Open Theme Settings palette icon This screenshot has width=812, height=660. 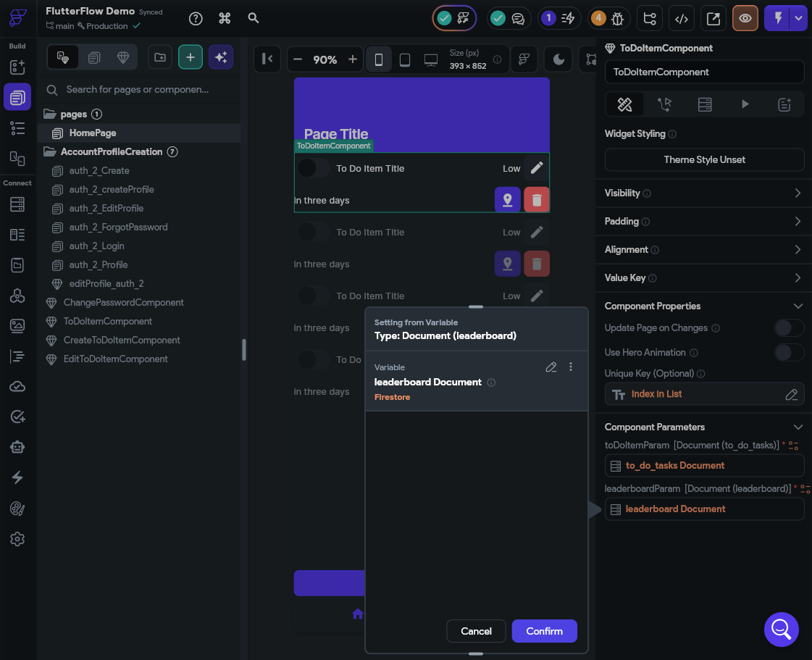[17, 509]
